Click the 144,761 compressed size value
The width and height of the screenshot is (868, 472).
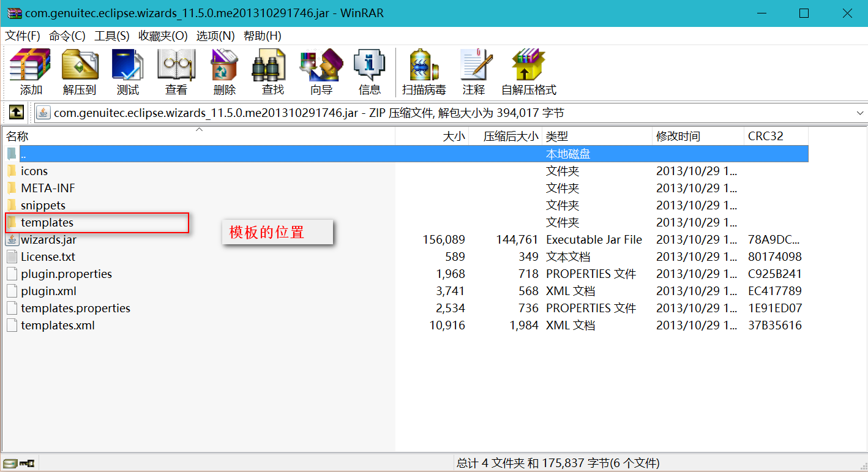click(x=517, y=239)
